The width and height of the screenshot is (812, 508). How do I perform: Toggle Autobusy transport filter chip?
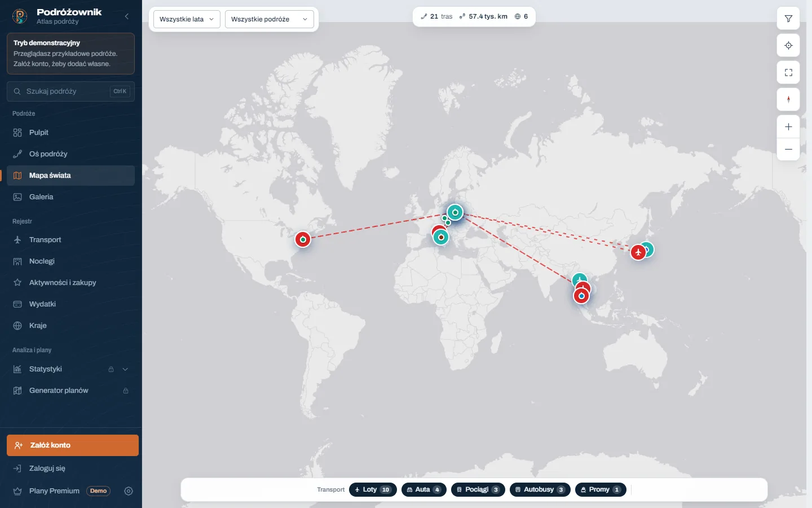[x=540, y=490]
